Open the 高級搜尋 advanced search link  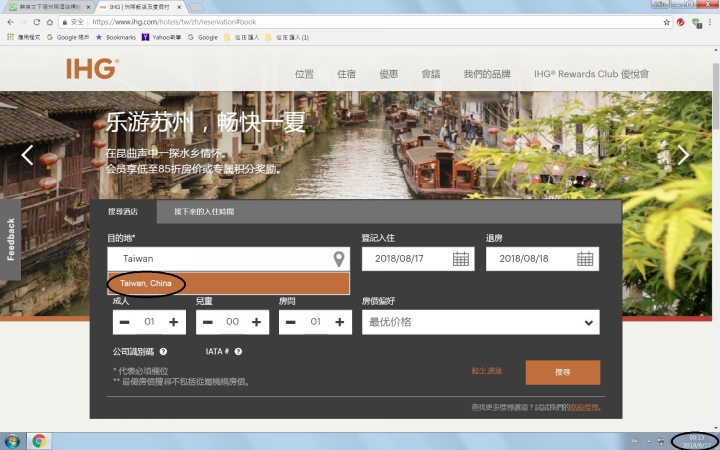[584, 407]
